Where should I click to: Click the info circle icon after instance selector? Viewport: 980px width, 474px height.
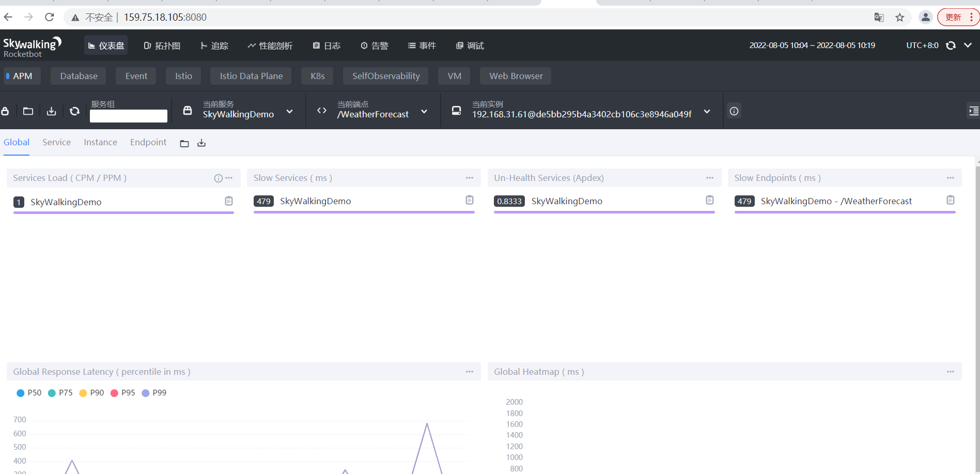click(x=734, y=111)
